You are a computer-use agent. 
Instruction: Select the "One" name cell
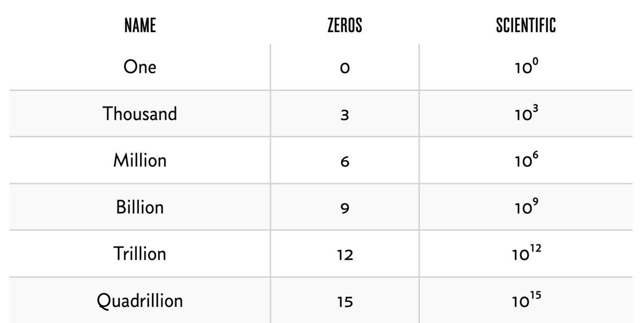pyautogui.click(x=140, y=67)
